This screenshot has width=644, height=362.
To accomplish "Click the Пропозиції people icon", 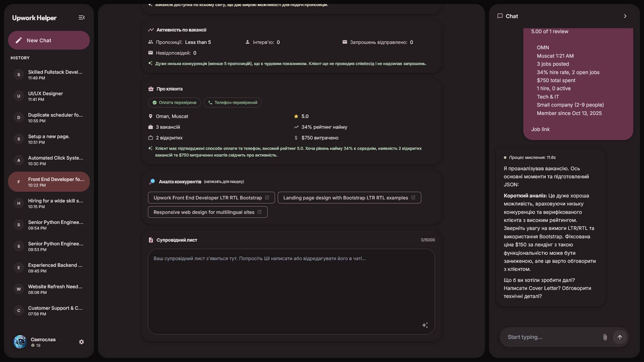I will (x=150, y=42).
